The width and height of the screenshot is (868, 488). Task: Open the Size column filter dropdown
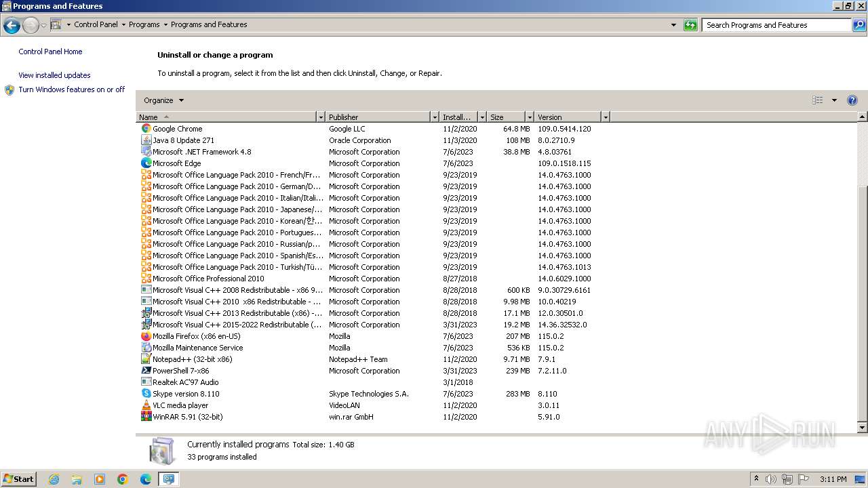[x=530, y=117]
